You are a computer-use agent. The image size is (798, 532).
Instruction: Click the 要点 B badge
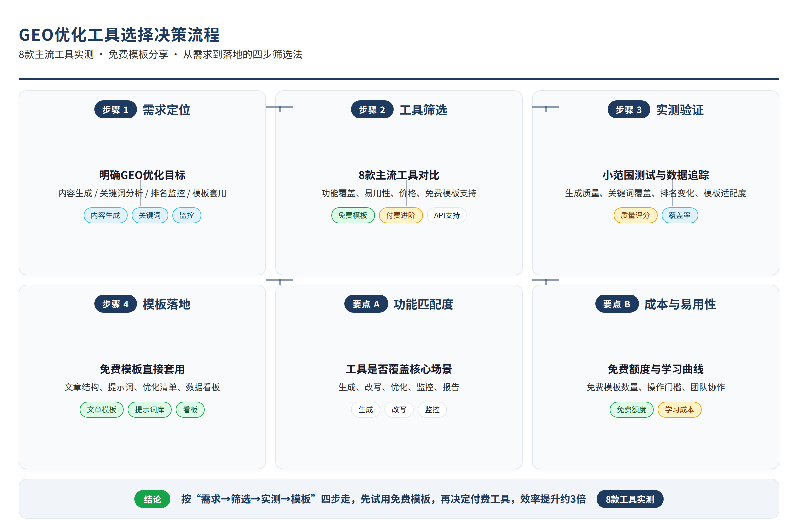[x=617, y=304]
